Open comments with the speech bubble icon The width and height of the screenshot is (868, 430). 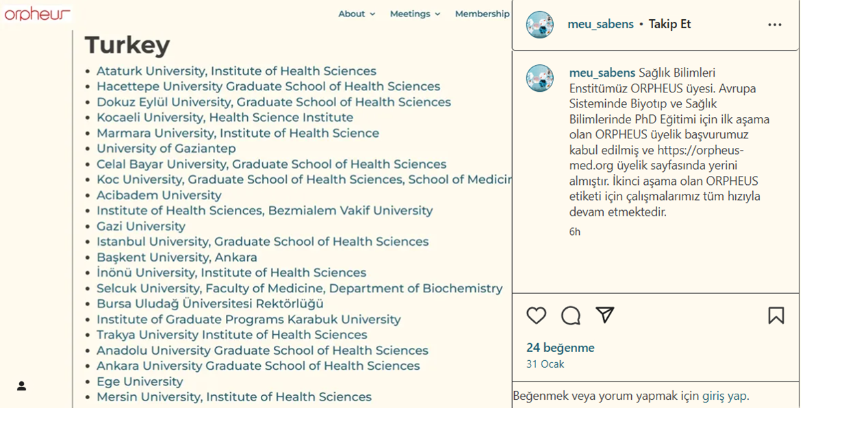571,316
